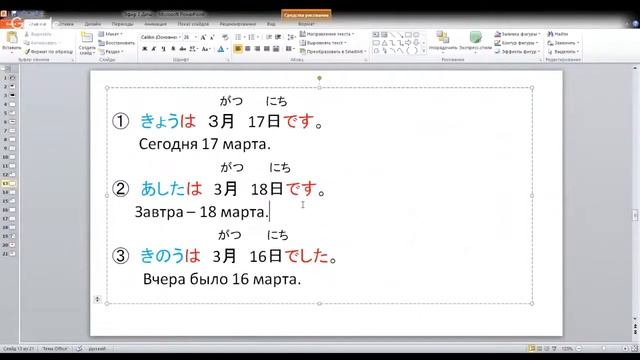Open the Format (Формат) drawing tools tab

point(306,24)
